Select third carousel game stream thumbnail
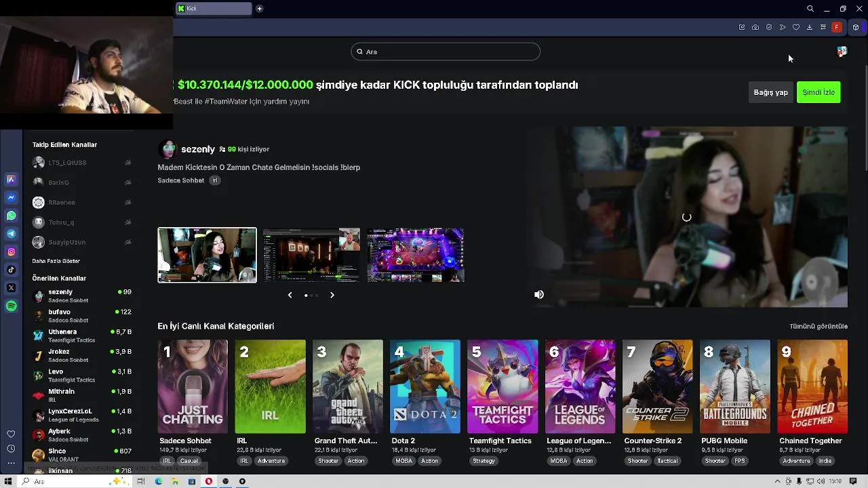This screenshot has height=488, width=868. pos(416,255)
